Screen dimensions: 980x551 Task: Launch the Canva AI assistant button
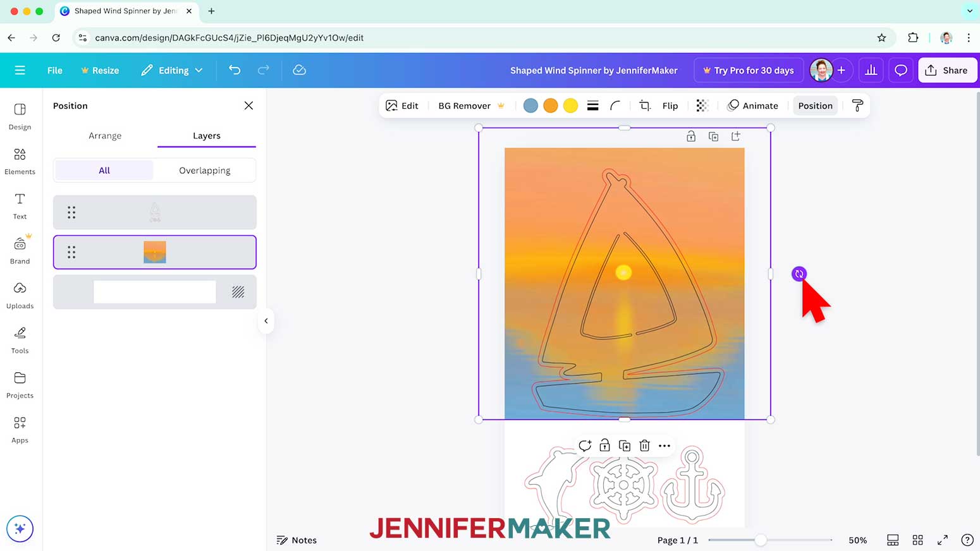20,529
